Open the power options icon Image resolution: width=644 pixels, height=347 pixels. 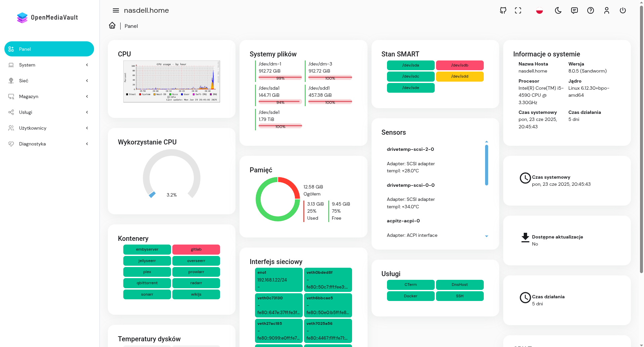coord(623,10)
